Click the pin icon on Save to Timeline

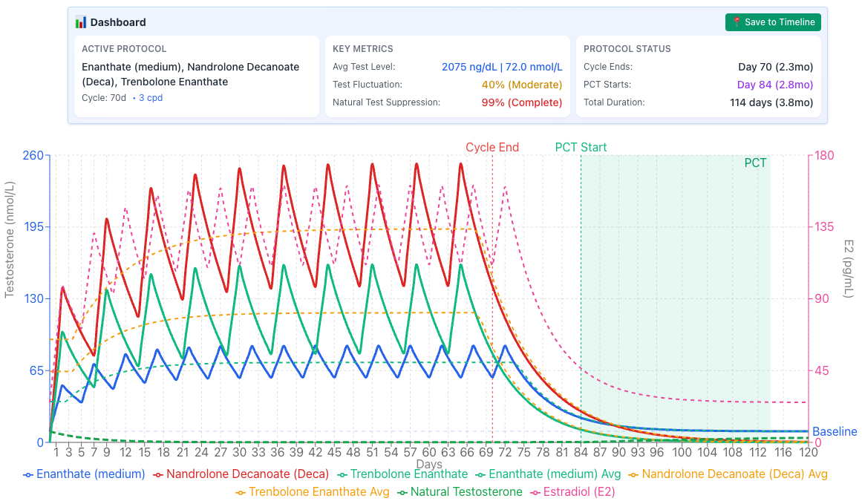[737, 22]
